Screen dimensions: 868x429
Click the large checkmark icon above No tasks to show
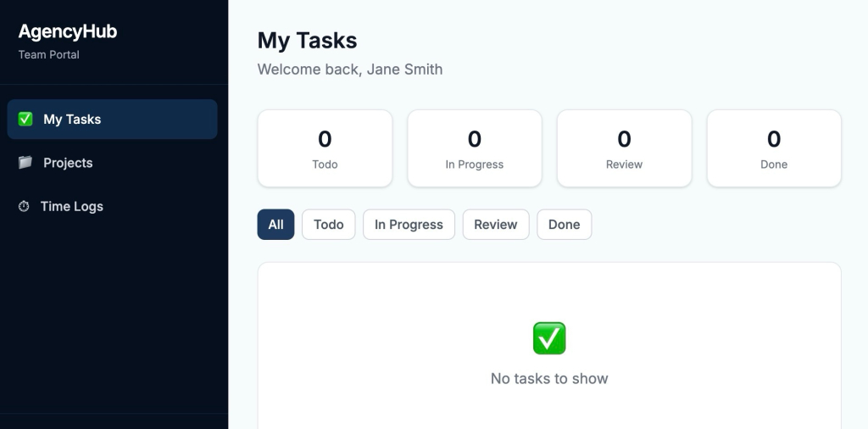(x=549, y=338)
